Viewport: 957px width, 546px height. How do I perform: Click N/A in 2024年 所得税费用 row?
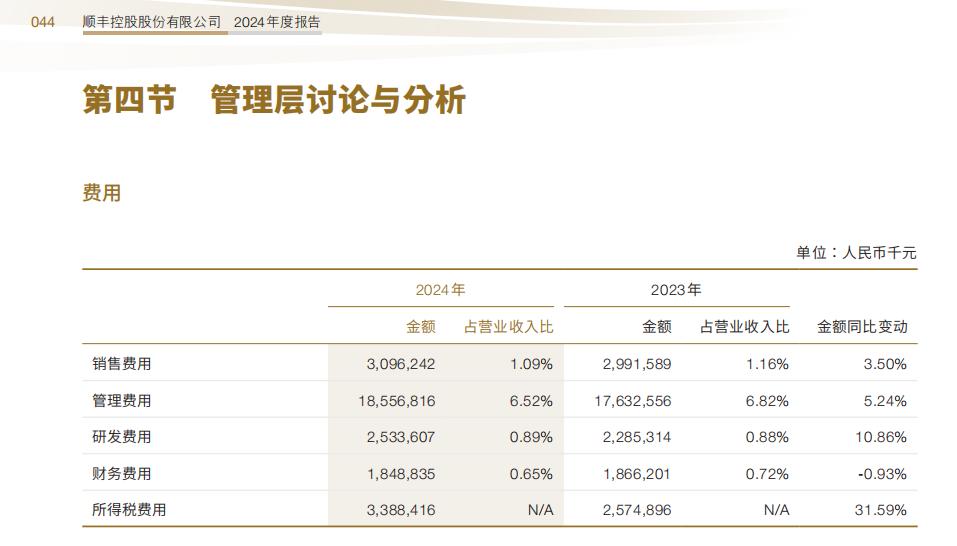pos(541,510)
